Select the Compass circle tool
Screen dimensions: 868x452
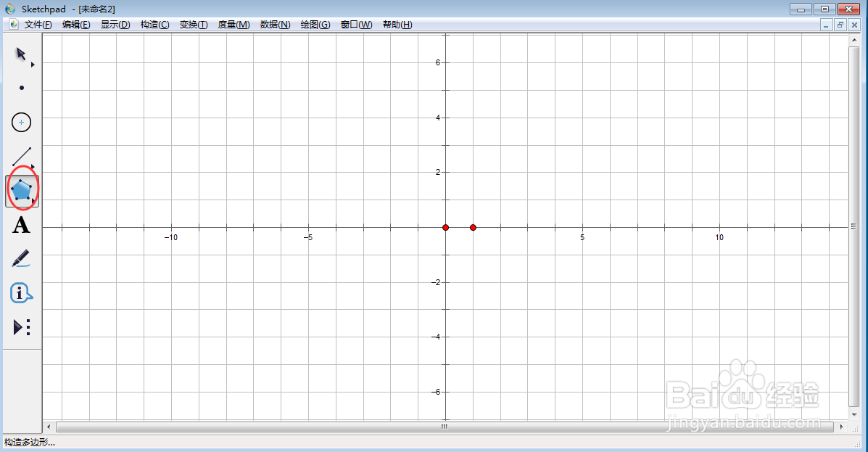pos(22,122)
